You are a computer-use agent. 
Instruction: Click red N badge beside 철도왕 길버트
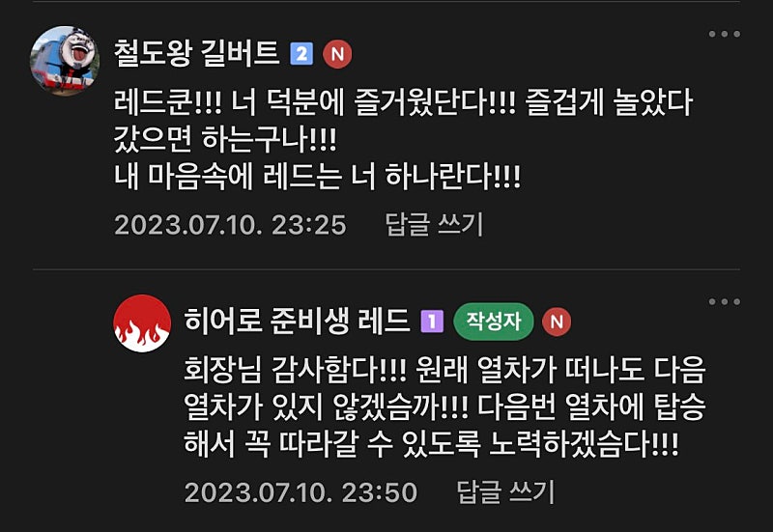coord(337,54)
